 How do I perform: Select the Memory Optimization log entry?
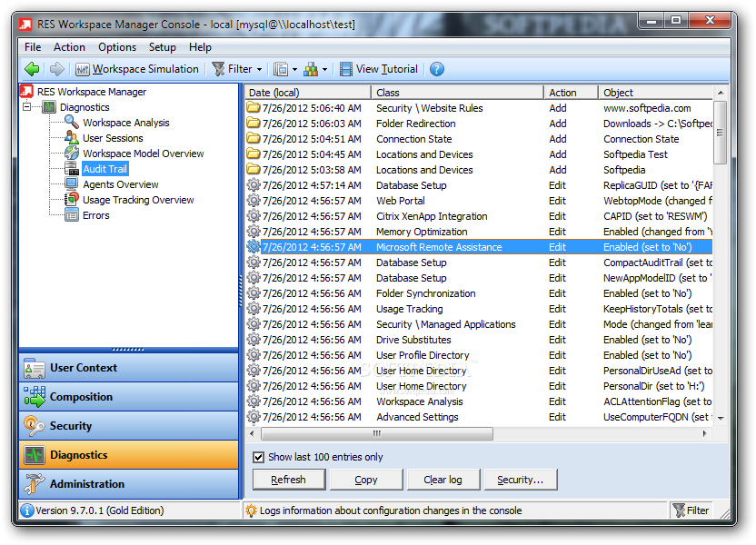click(x=478, y=232)
